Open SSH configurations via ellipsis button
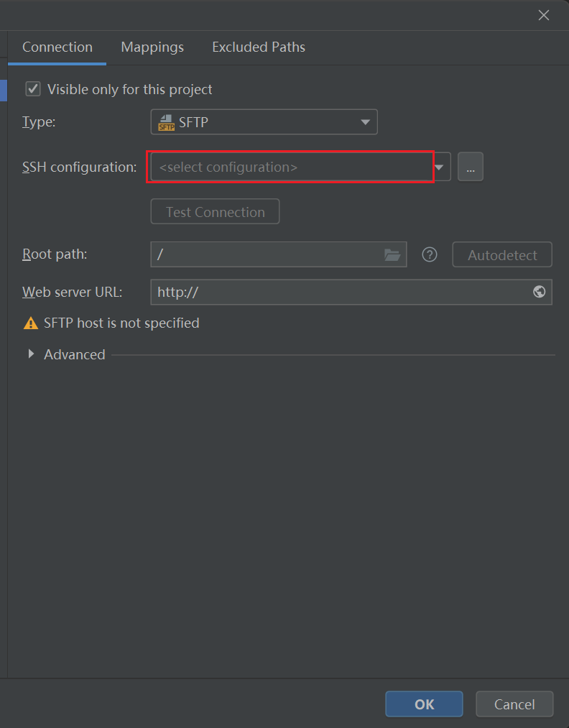Image resolution: width=569 pixels, height=728 pixels. pos(470,167)
